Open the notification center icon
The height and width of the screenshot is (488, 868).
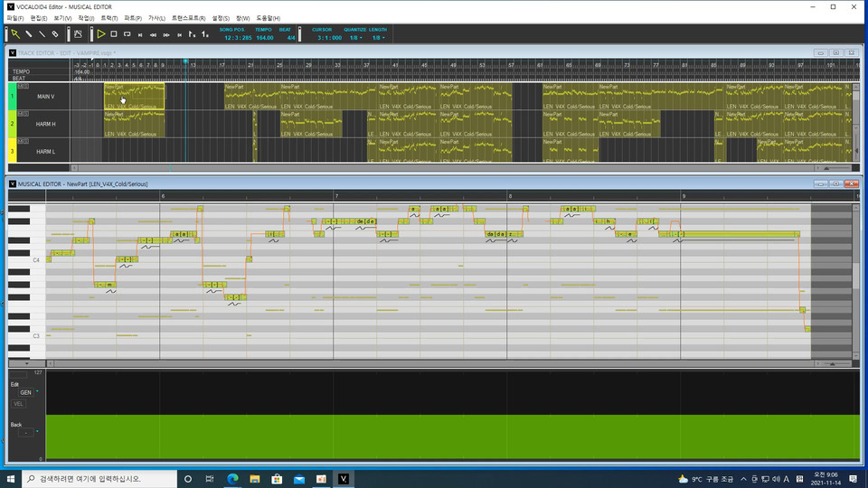(x=853, y=479)
